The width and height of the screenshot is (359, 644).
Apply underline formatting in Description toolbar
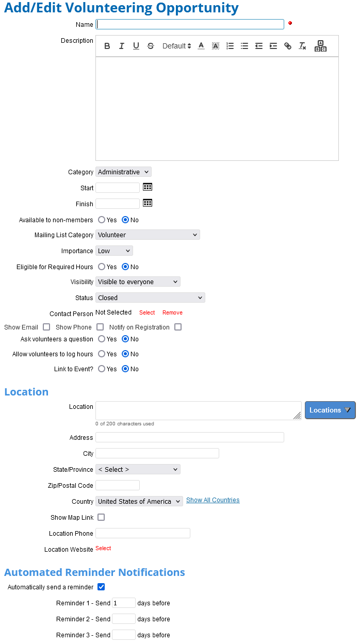pyautogui.click(x=136, y=46)
